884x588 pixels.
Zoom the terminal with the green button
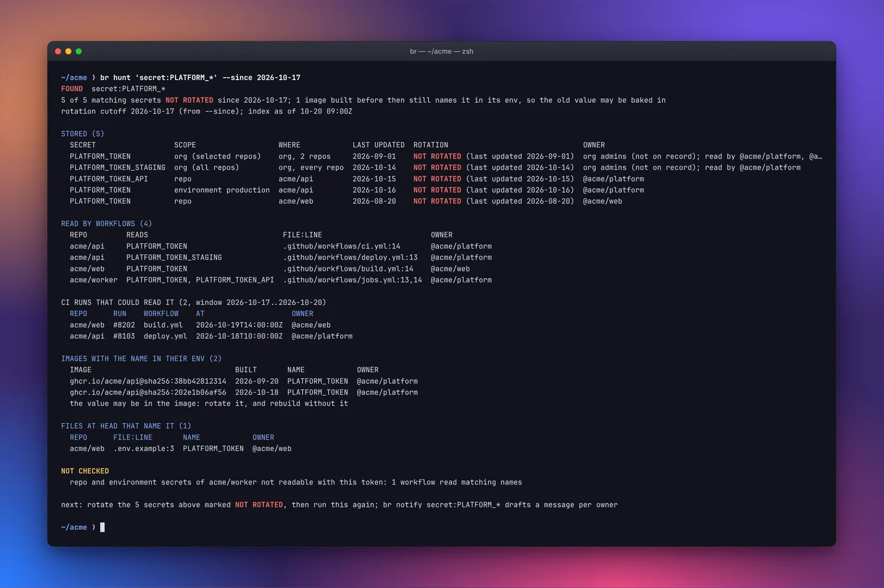point(78,51)
